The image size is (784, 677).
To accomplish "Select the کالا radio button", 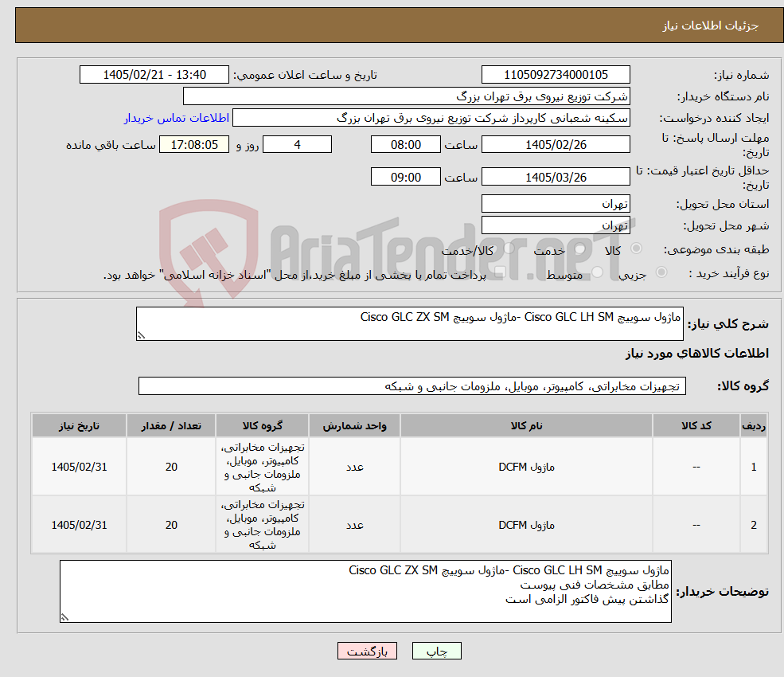I will (x=636, y=248).
